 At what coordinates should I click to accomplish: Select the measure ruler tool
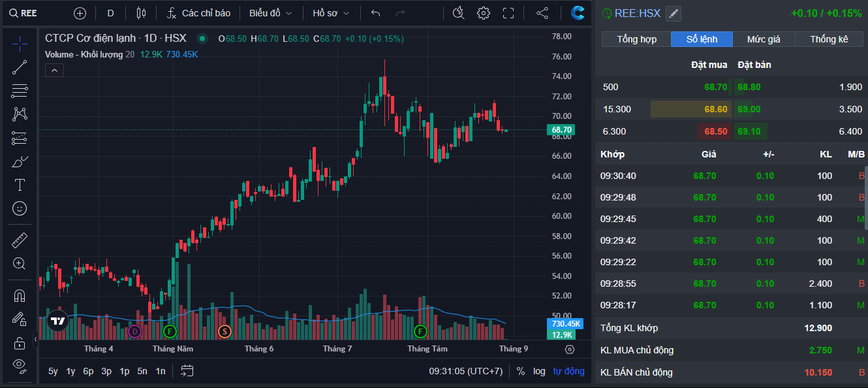point(20,240)
